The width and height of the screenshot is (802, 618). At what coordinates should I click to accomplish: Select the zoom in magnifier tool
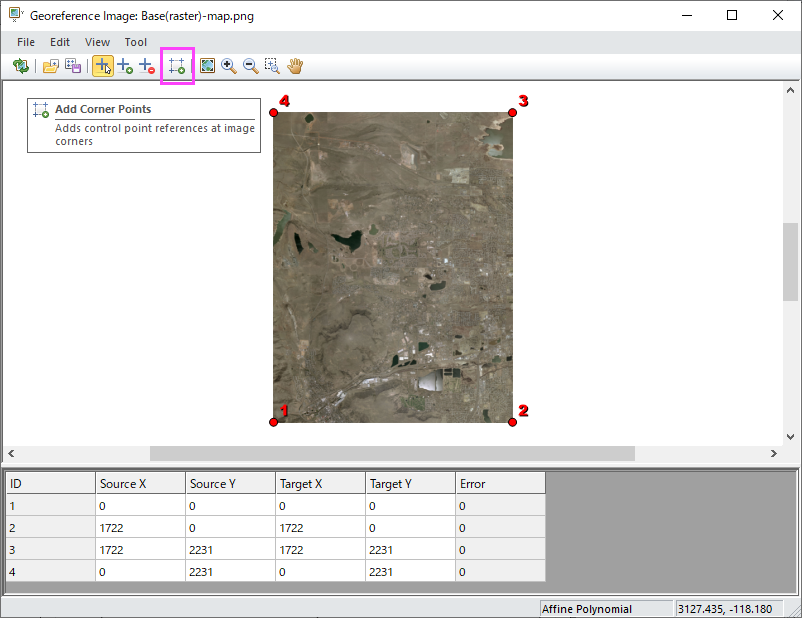point(229,66)
